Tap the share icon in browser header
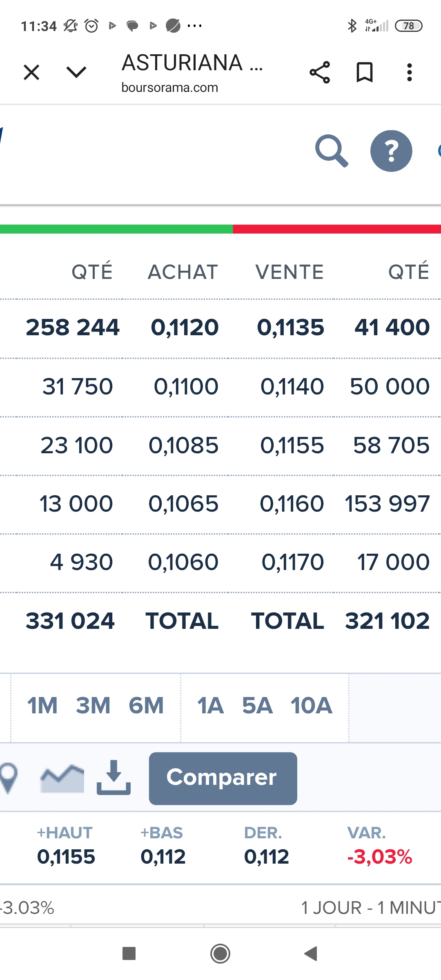The width and height of the screenshot is (441, 980). coord(320,73)
